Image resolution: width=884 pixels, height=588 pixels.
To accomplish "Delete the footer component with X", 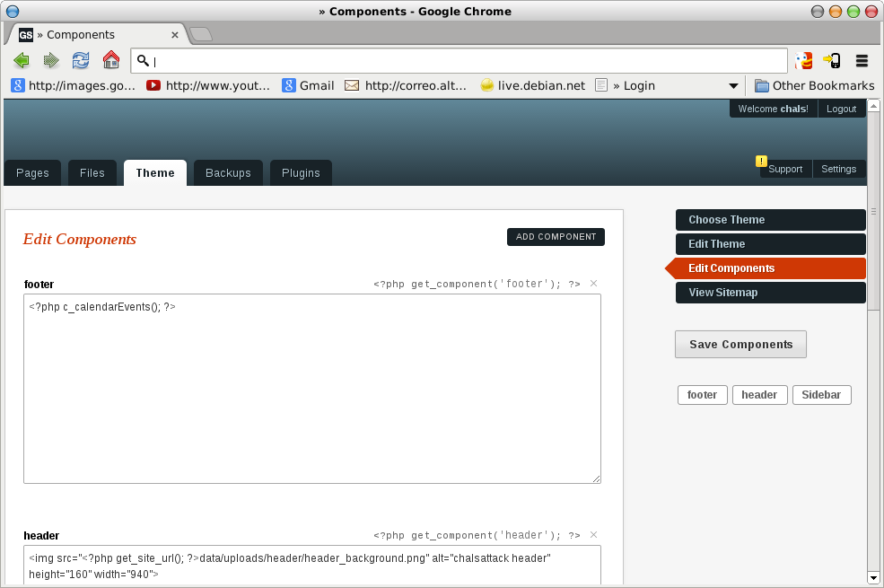I will tap(593, 284).
